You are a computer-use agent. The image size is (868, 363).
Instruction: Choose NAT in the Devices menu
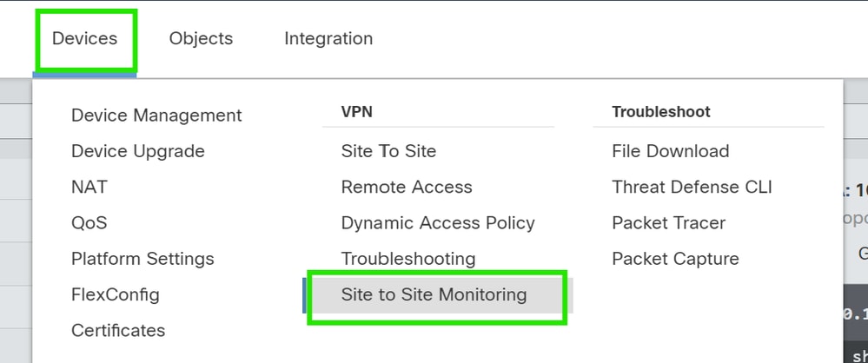[x=89, y=187]
